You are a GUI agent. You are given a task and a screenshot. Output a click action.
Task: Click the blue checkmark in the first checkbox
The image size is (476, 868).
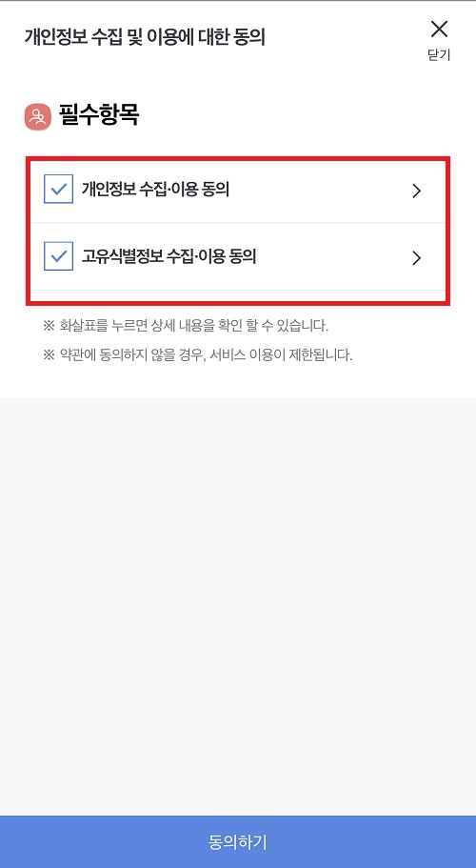(x=59, y=190)
